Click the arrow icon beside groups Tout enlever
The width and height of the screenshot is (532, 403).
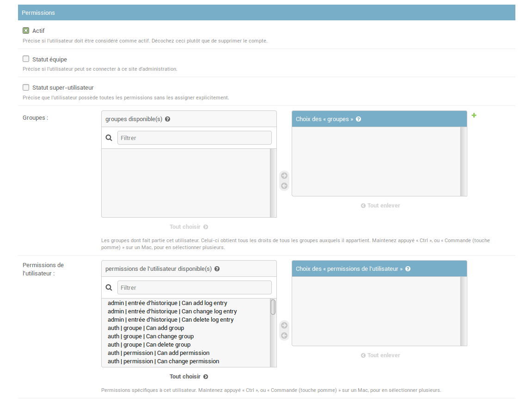[363, 206]
